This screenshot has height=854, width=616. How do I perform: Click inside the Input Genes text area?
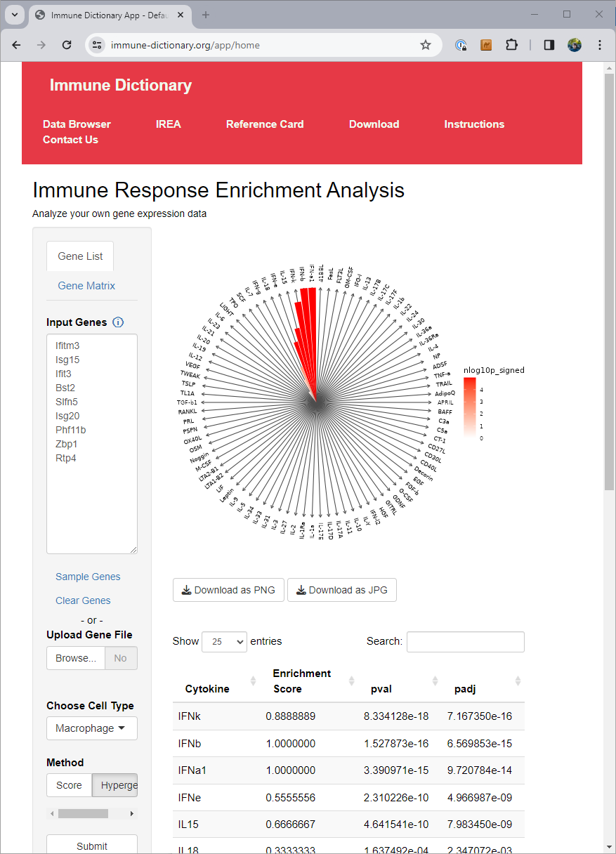pos(92,444)
